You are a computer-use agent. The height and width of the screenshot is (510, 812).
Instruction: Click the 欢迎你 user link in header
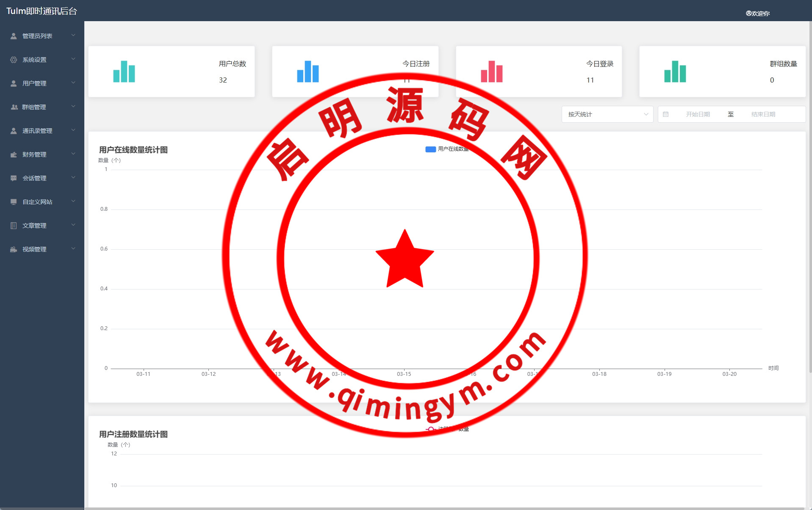click(x=758, y=14)
